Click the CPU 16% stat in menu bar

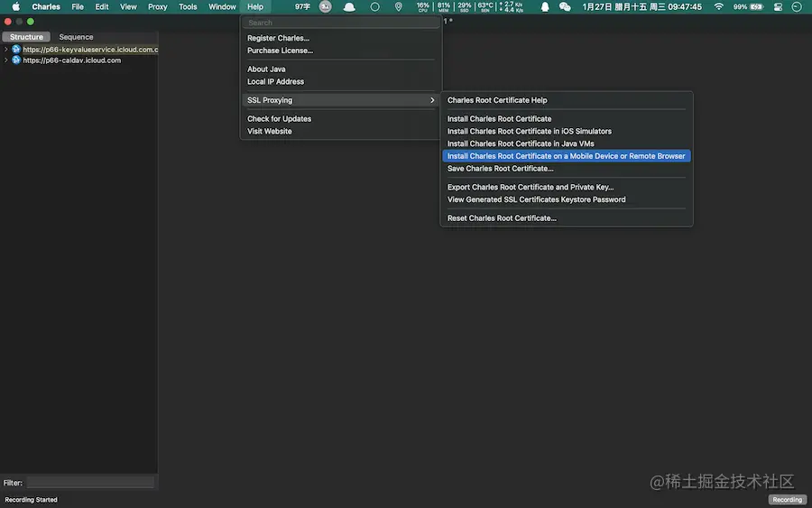click(422, 6)
